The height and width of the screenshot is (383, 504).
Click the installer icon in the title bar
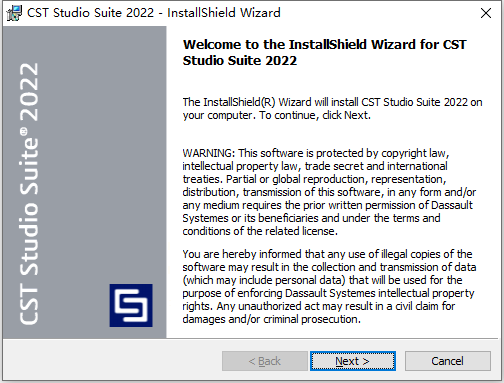tap(14, 13)
